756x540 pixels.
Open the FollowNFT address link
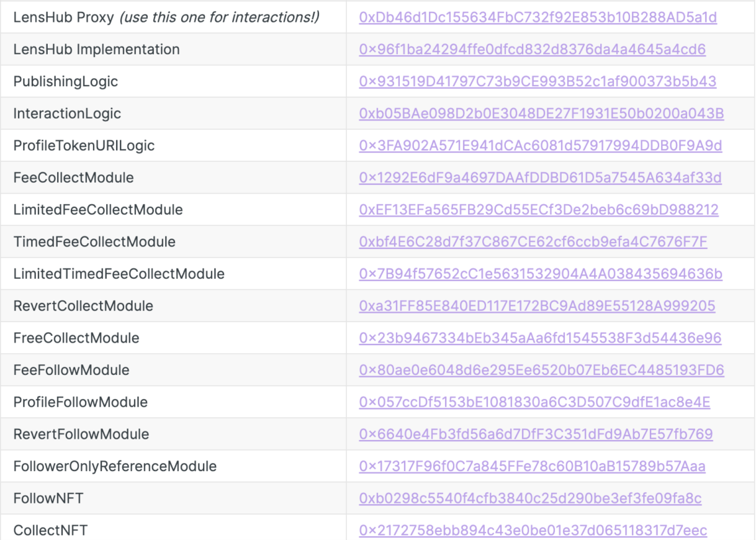click(531, 498)
